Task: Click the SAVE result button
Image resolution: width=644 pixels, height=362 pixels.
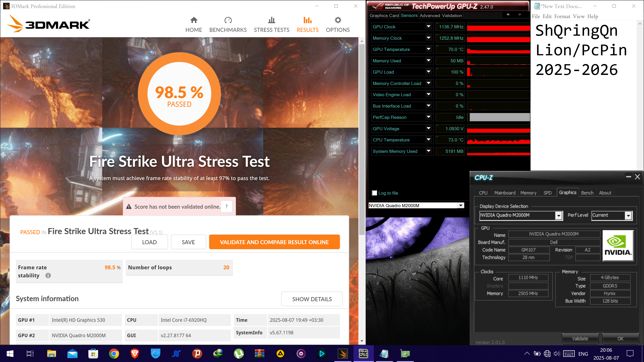Action: click(188, 242)
